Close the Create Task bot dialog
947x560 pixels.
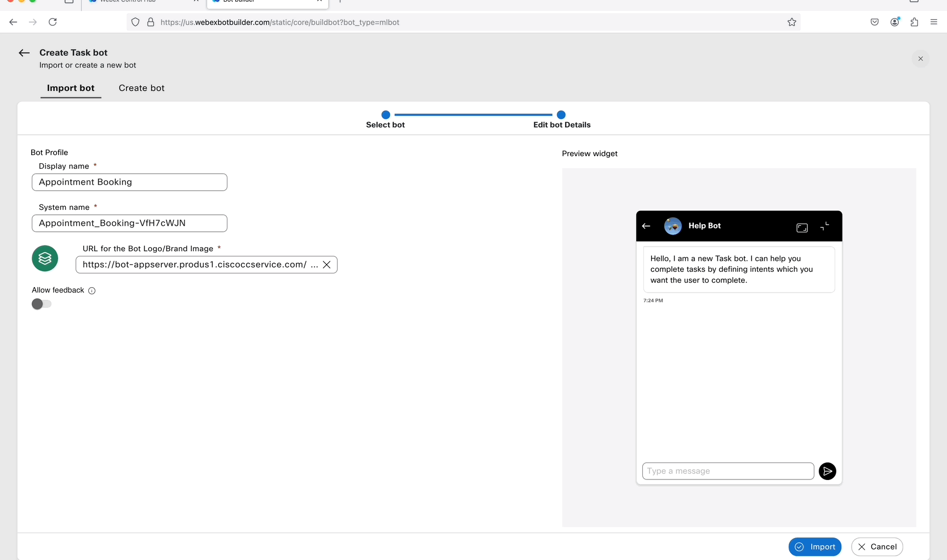click(x=920, y=59)
